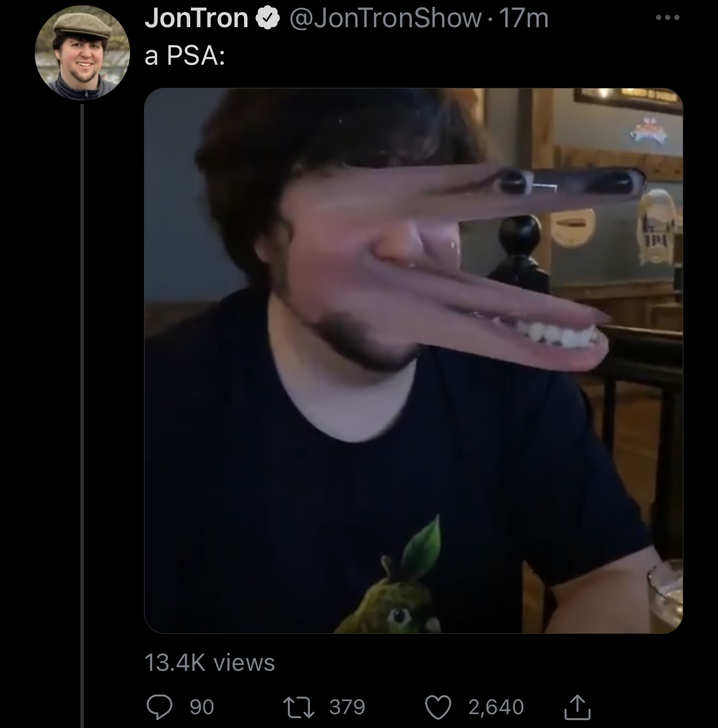Click the JonTron display name
Viewport: 718px width, 728px height.
coord(197,18)
